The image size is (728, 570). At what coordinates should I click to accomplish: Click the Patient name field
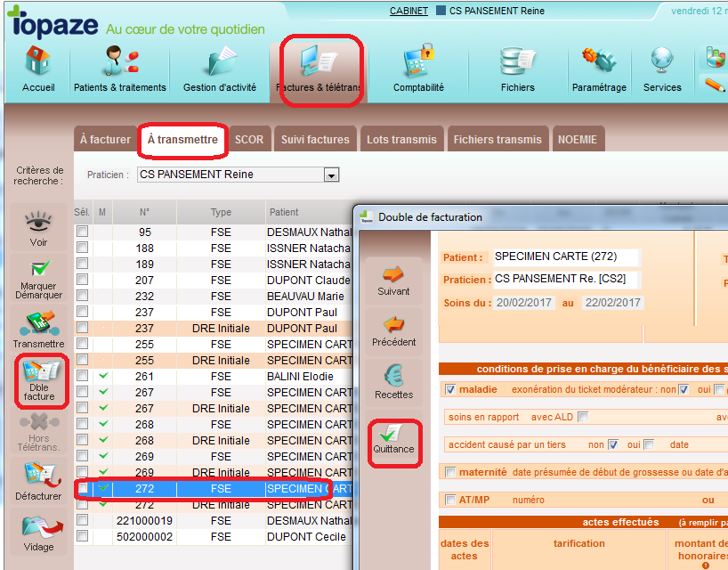[x=566, y=256]
